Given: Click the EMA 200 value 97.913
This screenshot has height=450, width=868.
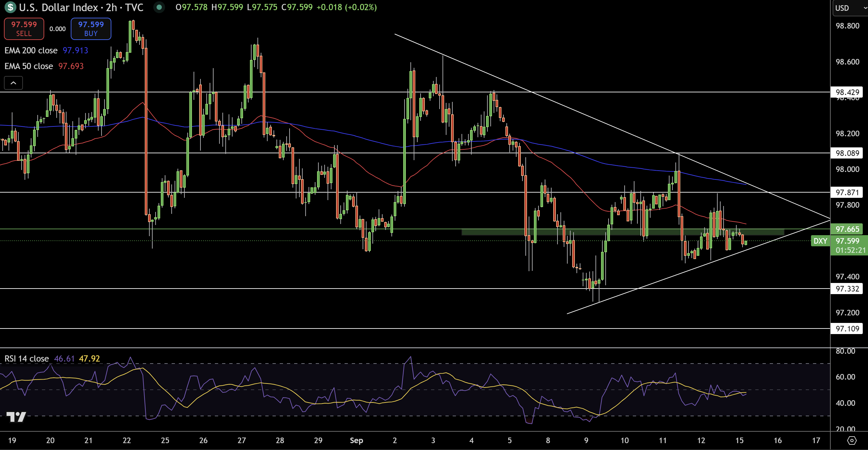Looking at the screenshot, I should (75, 50).
